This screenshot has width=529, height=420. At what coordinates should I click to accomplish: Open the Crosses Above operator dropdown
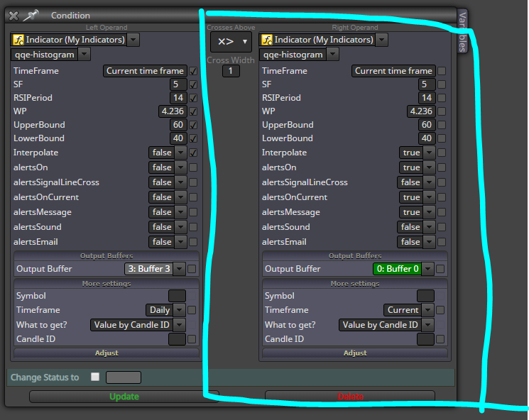pyautogui.click(x=231, y=42)
